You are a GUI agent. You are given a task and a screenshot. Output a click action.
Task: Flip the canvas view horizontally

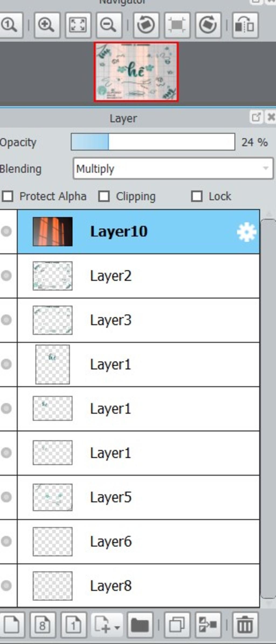[x=245, y=25]
